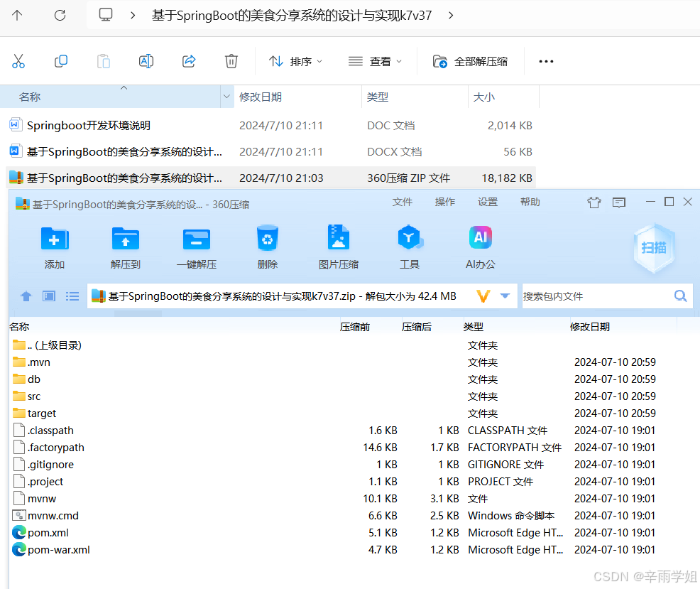700x589 pixels.
Task: Click the skin shirt icon in 360压缩 title bar
Action: click(x=594, y=202)
